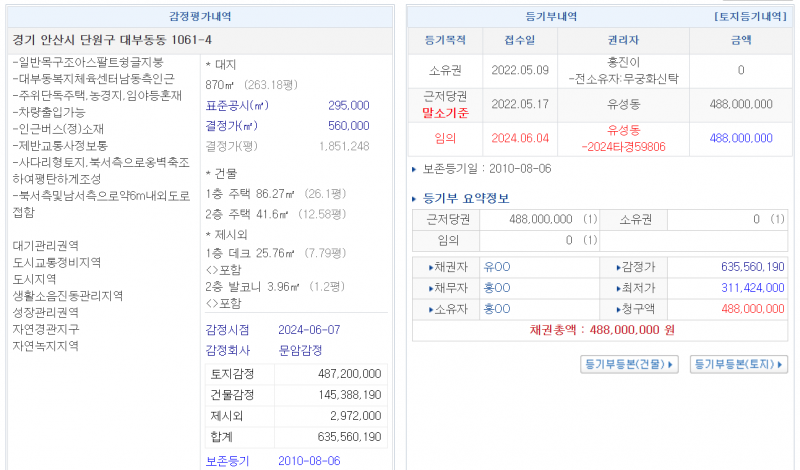Click the arrow icon beside 감정가
800x470 pixels.
(607, 268)
